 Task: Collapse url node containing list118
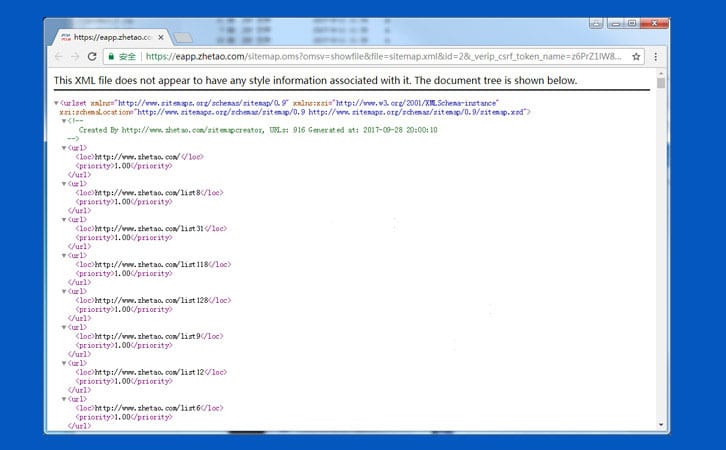(64, 256)
